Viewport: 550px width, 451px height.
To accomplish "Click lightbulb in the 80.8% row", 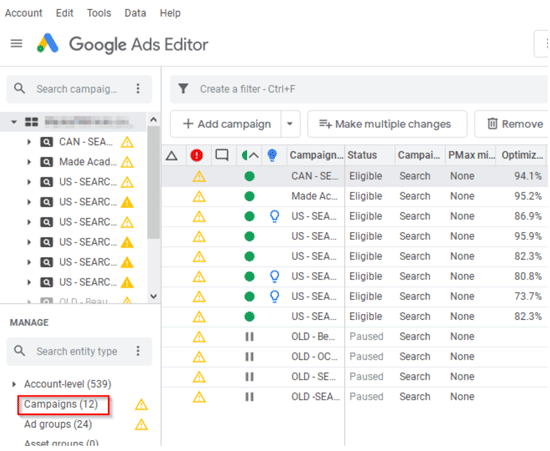I will 275,276.
